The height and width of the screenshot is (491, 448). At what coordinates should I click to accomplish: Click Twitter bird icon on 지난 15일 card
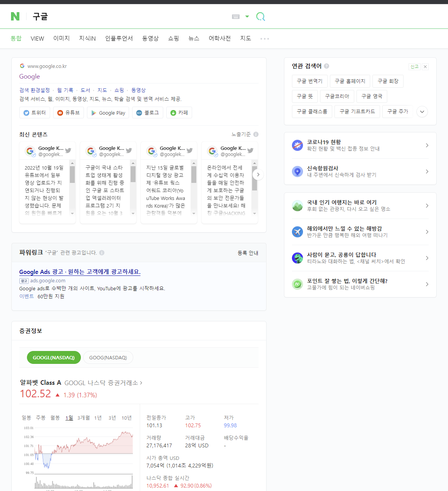(x=189, y=151)
